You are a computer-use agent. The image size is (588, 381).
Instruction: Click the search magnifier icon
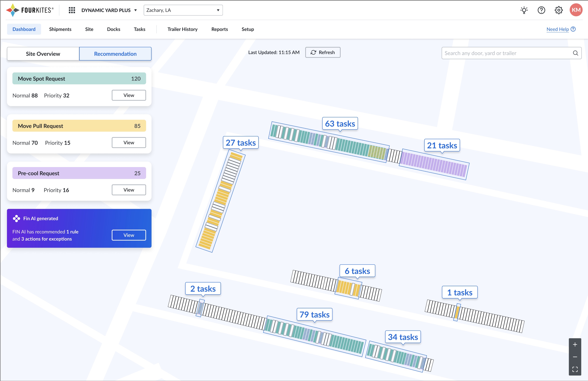coord(575,53)
